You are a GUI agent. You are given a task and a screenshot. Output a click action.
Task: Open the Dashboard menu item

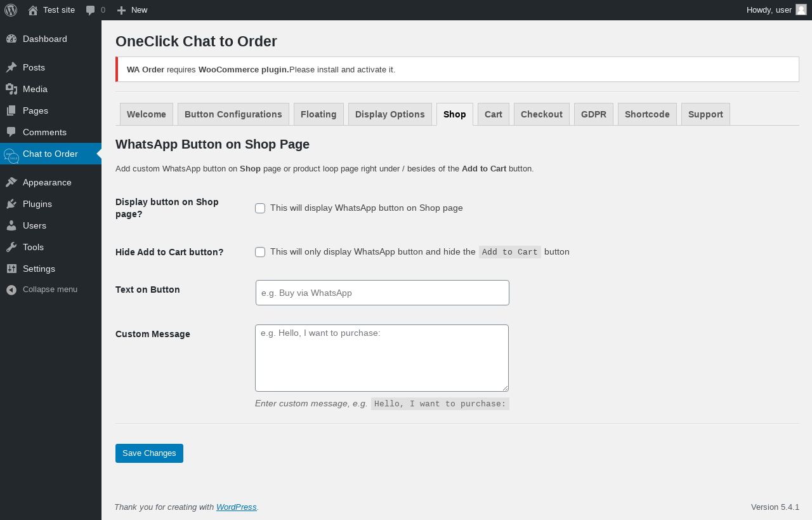pyautogui.click(x=45, y=39)
